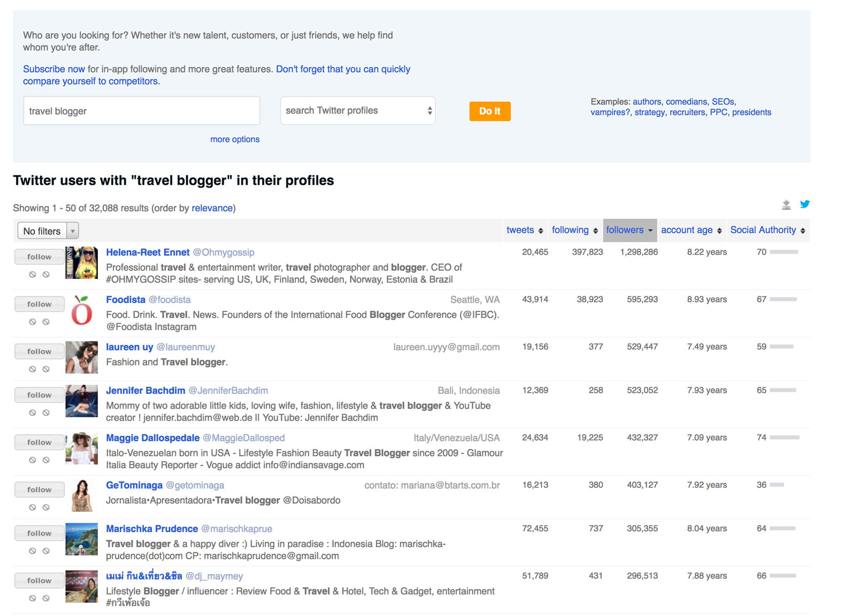
Task: Click first block icon in laureen uy row
Action: click(33, 369)
